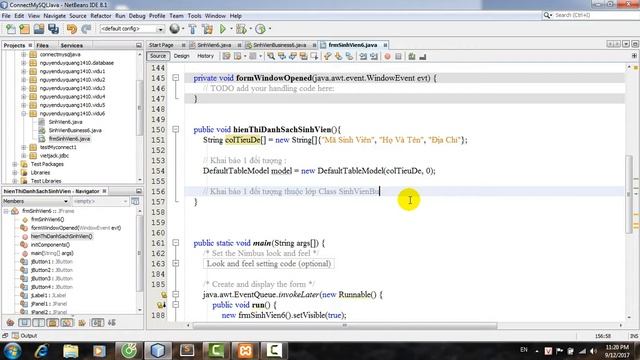Click the New File toolbar icon

[11, 29]
